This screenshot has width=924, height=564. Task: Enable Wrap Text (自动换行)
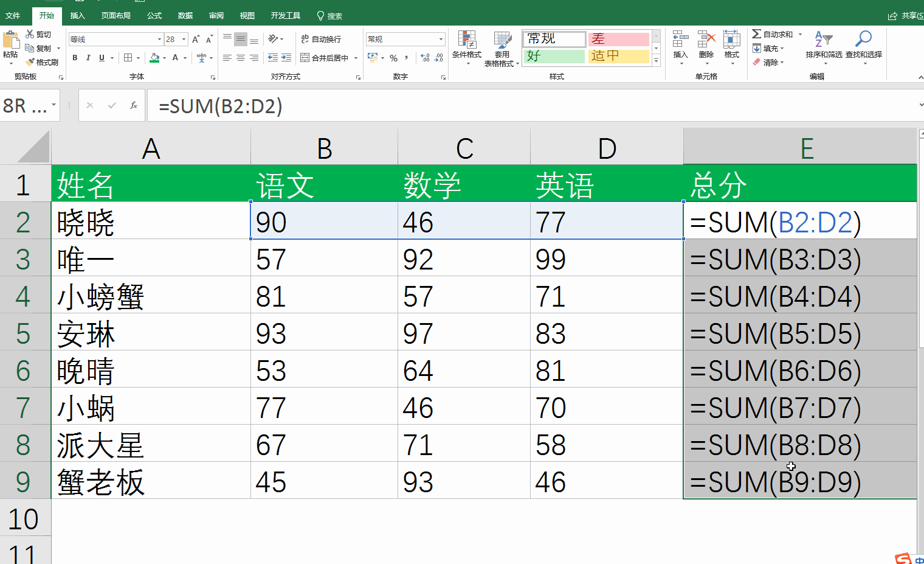click(322, 38)
